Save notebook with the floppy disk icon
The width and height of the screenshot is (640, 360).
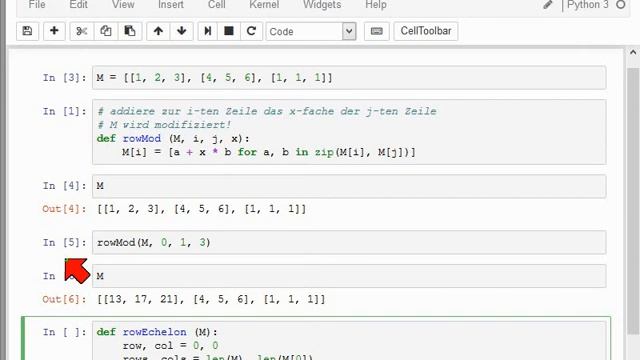click(27, 31)
